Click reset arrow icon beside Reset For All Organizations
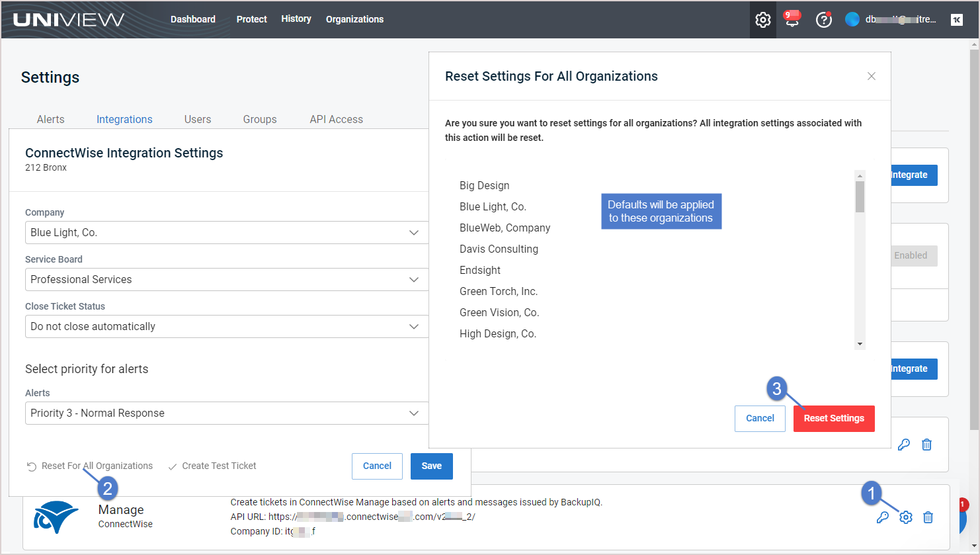980x555 pixels. pos(32,466)
